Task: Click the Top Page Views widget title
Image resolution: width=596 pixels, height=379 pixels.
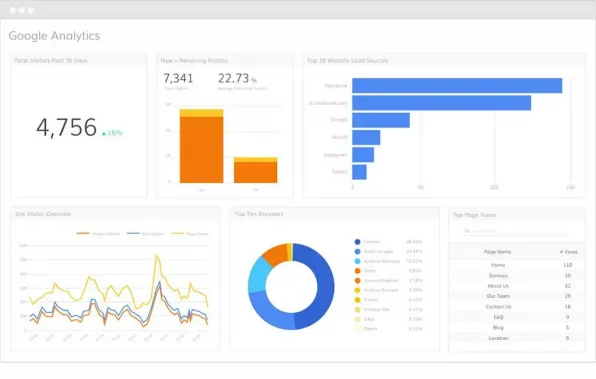Action: (474, 215)
